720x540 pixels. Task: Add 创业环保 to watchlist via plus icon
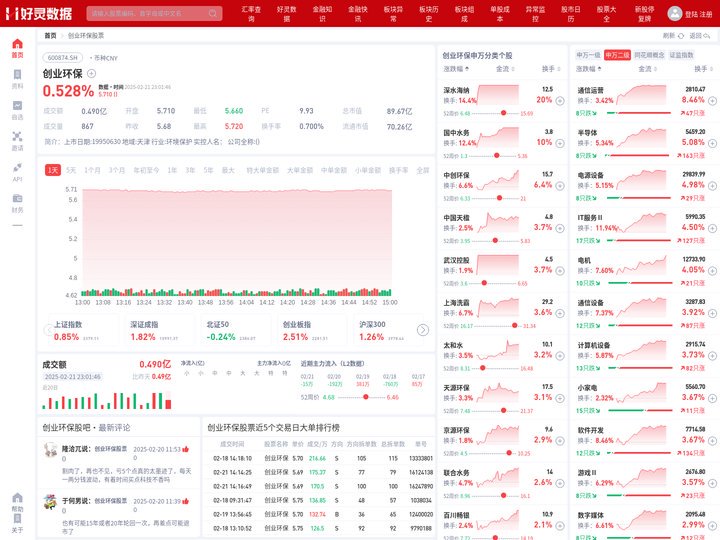[91, 73]
